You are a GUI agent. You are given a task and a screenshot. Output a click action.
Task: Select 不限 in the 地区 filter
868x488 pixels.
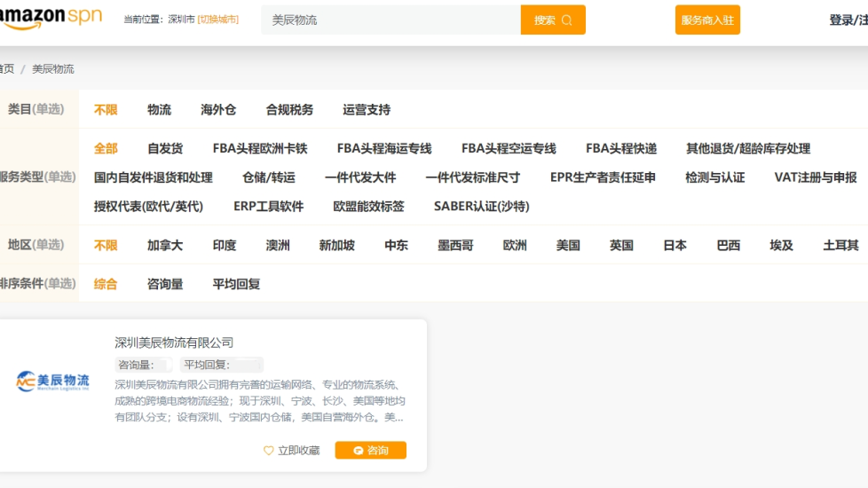(x=106, y=245)
